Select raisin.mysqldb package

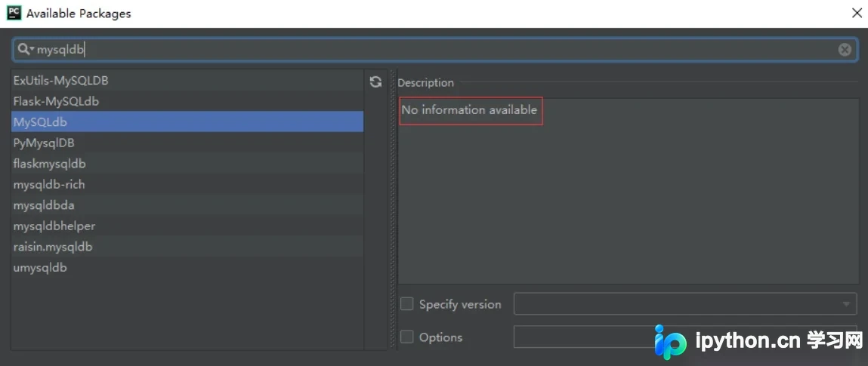coord(187,247)
